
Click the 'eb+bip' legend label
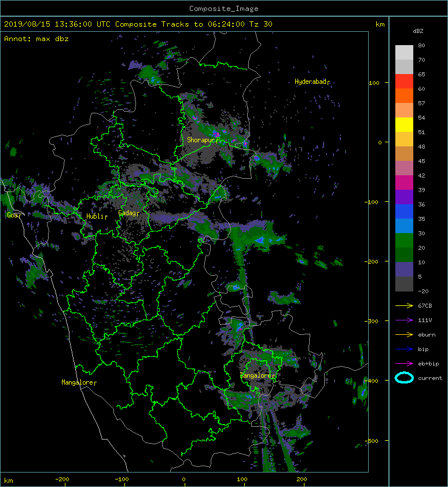point(428,364)
